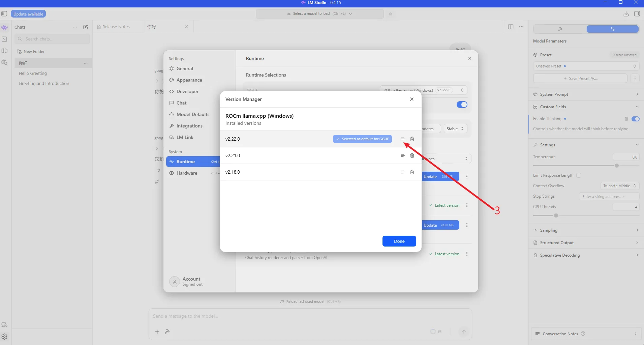Image resolution: width=644 pixels, height=345 pixels.
Task: Open release notes icon for v2.18.0
Action: (x=402, y=172)
